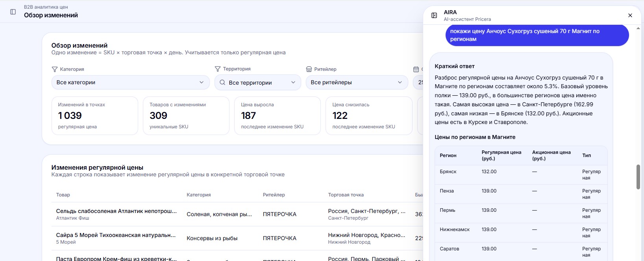Click the calendar icon beside Ритейлер filter
This screenshot has width=644, height=261.
[x=416, y=69]
